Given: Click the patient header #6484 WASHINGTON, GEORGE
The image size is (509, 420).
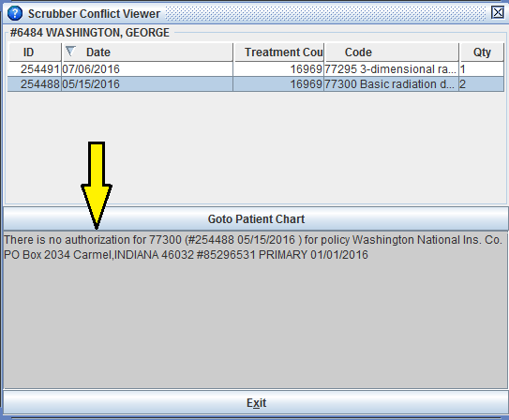Looking at the screenshot, I should [90, 33].
